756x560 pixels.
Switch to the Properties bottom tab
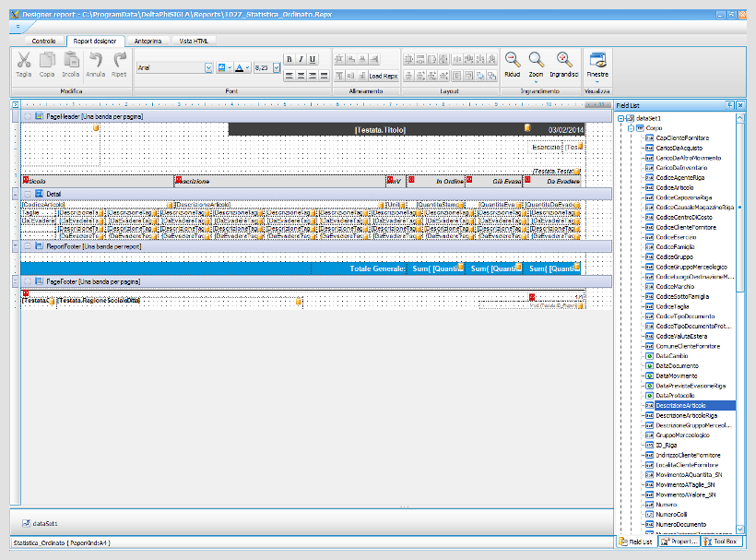click(x=679, y=542)
